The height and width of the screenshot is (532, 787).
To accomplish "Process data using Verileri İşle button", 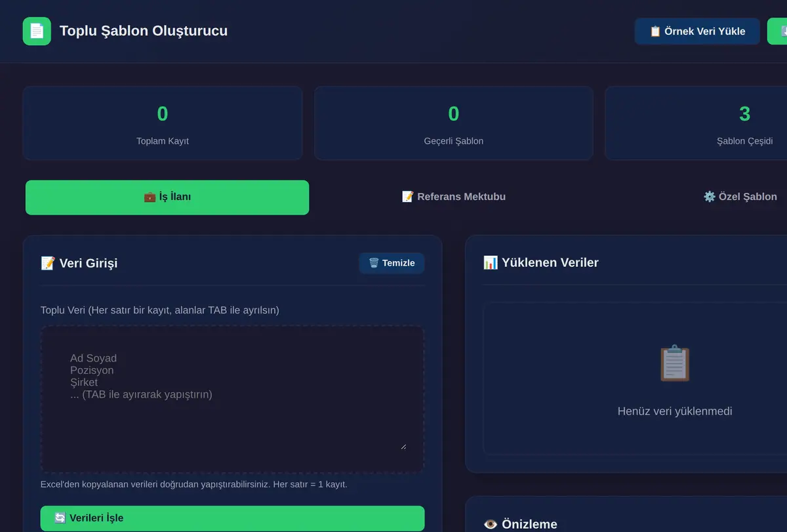I will [x=232, y=518].
